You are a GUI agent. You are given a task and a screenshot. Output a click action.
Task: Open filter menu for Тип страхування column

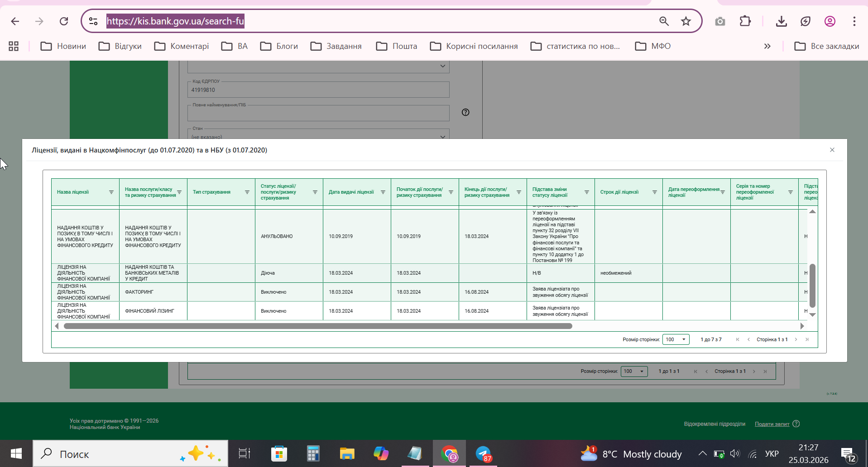point(247,192)
